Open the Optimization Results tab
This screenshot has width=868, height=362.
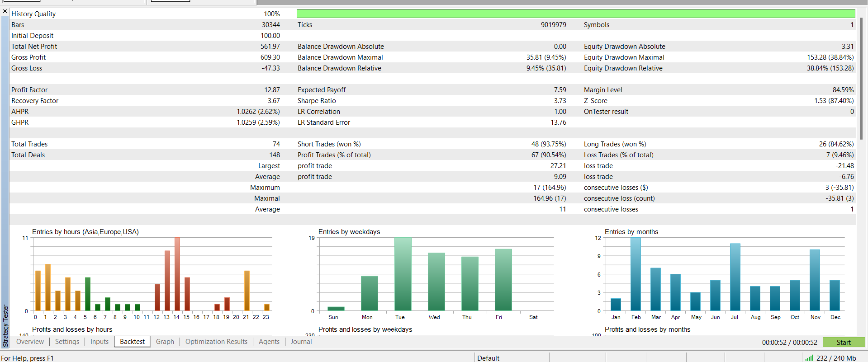pos(216,342)
